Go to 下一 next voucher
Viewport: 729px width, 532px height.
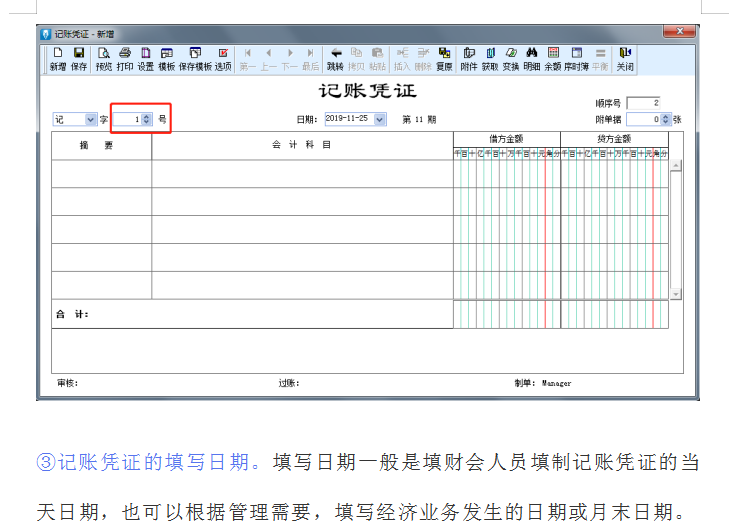click(290, 59)
